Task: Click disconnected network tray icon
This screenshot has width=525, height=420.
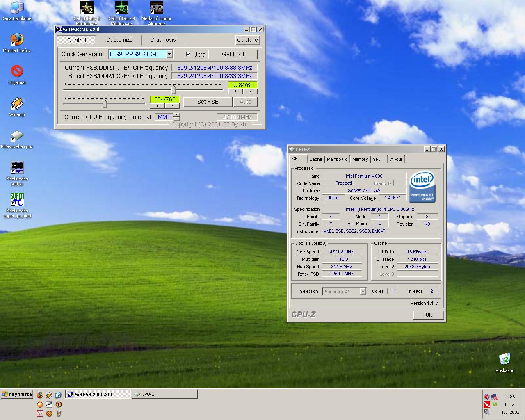Action: 494,397
